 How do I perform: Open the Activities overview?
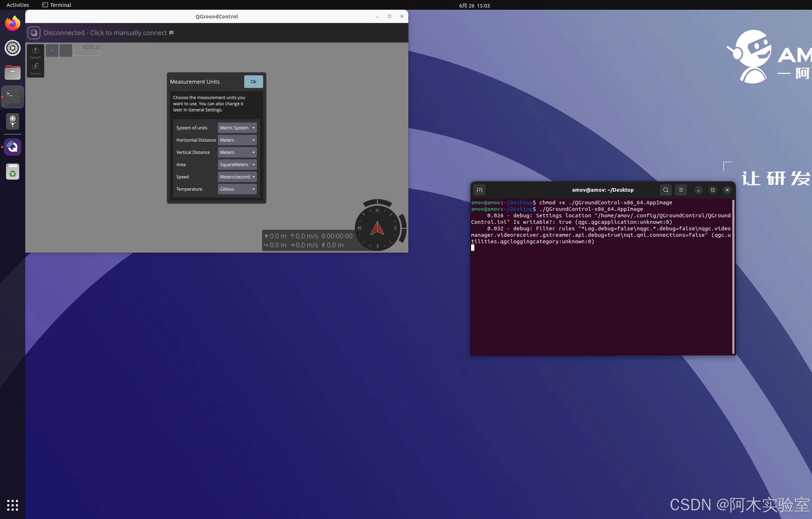[x=18, y=5]
